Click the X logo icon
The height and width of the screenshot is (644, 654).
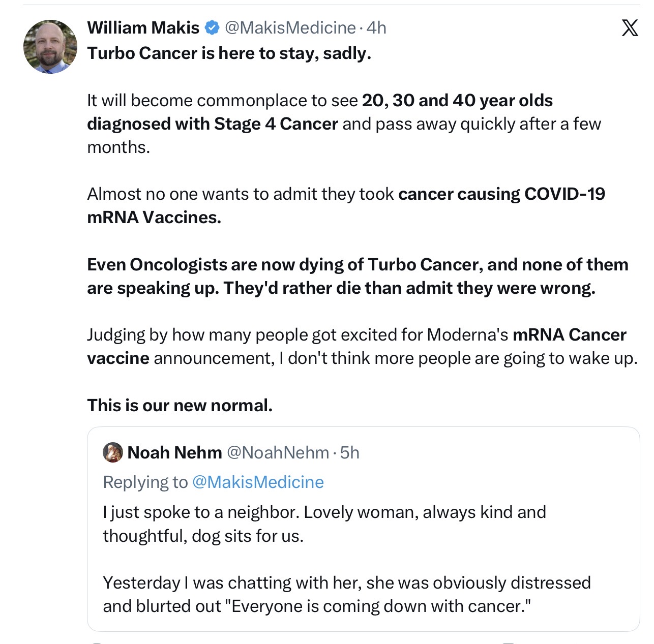tap(630, 27)
